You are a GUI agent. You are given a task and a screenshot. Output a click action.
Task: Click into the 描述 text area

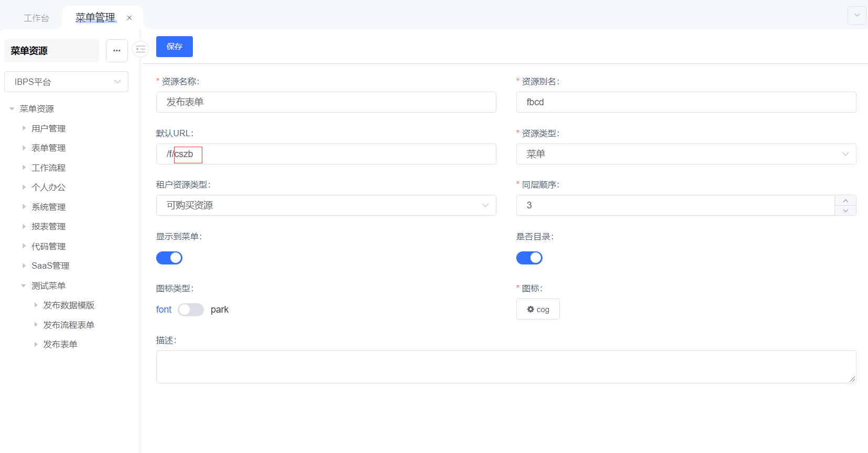click(x=506, y=367)
